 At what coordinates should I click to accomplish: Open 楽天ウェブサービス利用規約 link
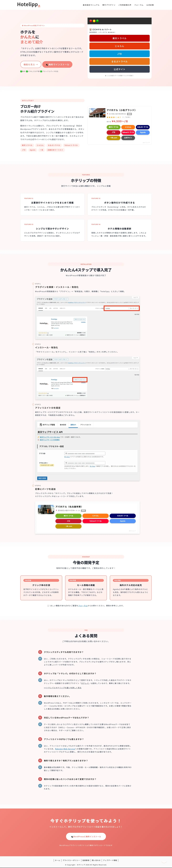(x=50, y=440)
